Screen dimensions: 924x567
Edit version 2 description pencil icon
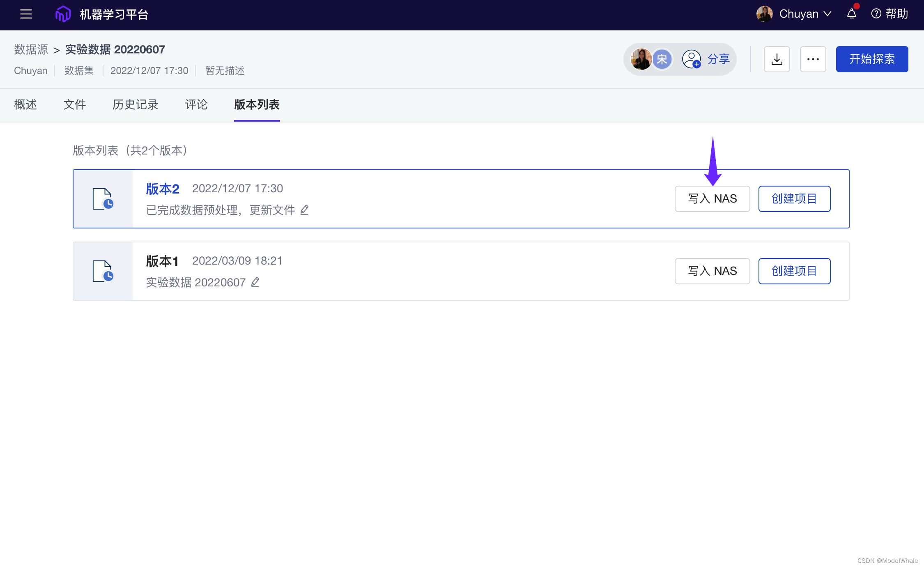[304, 210]
